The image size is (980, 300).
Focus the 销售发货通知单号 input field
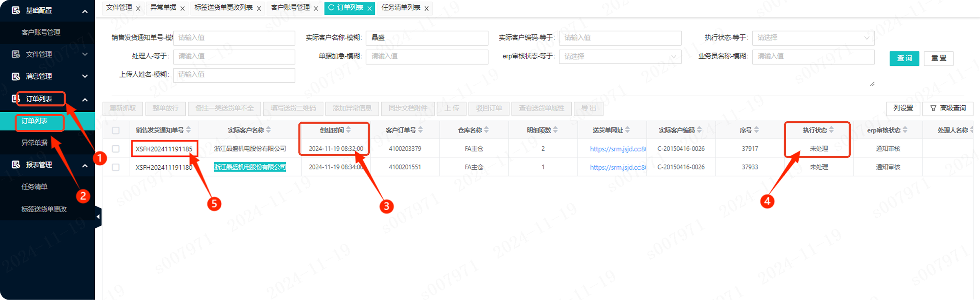pyautogui.click(x=234, y=38)
